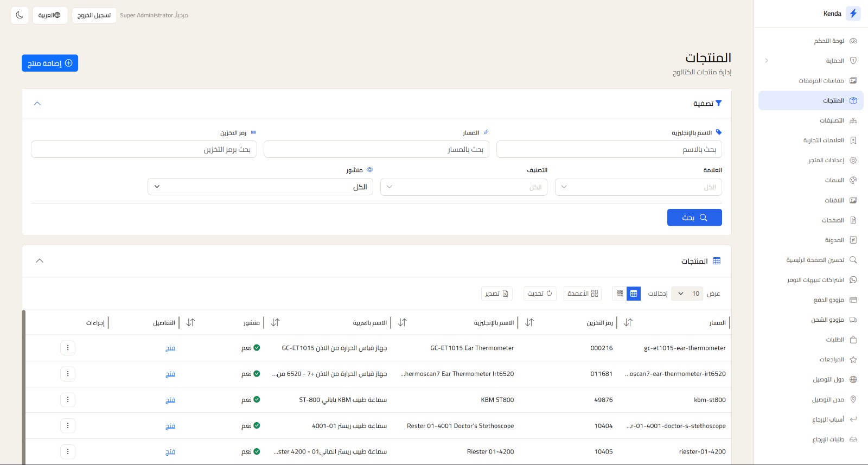
Task: Toggle dark mode with the moon button
Action: (x=20, y=15)
